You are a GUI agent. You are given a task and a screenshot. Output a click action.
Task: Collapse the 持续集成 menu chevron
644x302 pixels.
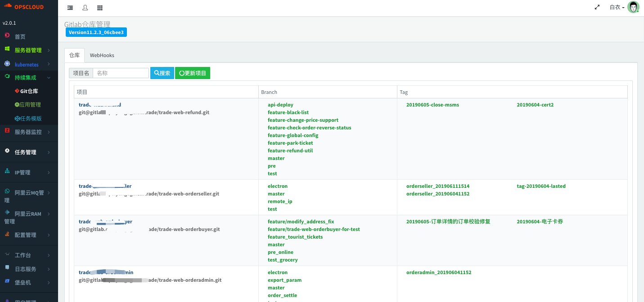click(49, 77)
